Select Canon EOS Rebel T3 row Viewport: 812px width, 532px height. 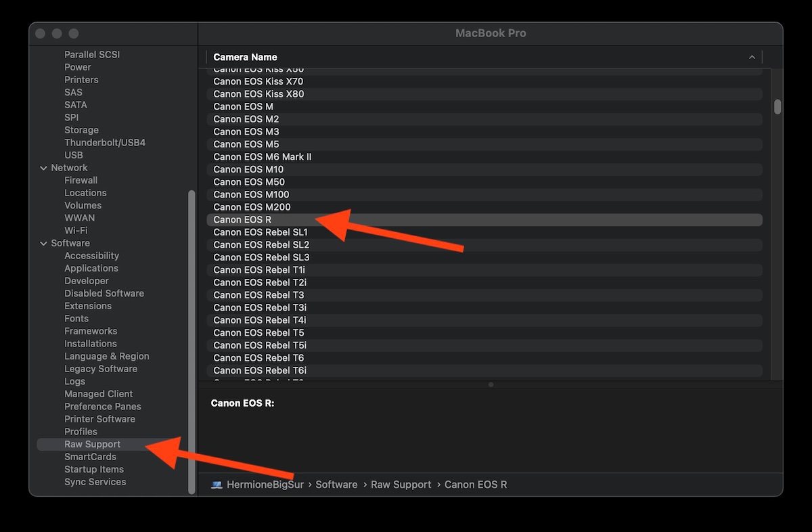484,295
